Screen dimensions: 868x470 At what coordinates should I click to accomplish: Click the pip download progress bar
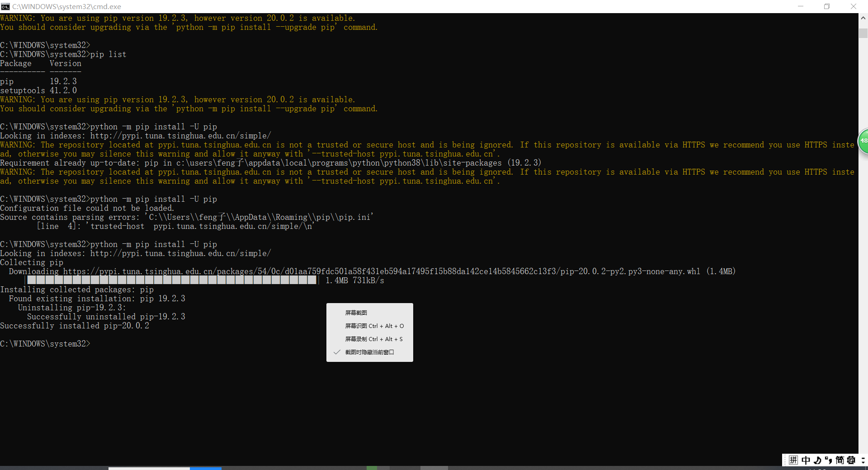pyautogui.click(x=172, y=280)
